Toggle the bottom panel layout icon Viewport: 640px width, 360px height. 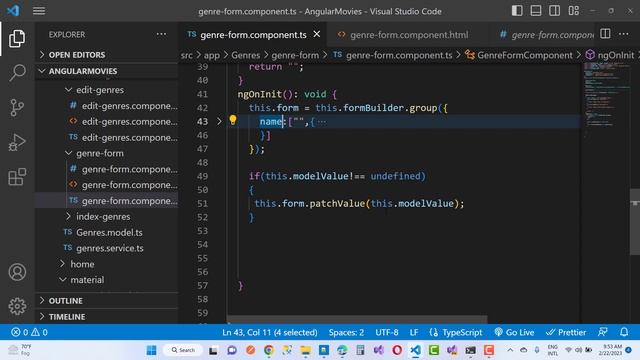click(536, 11)
